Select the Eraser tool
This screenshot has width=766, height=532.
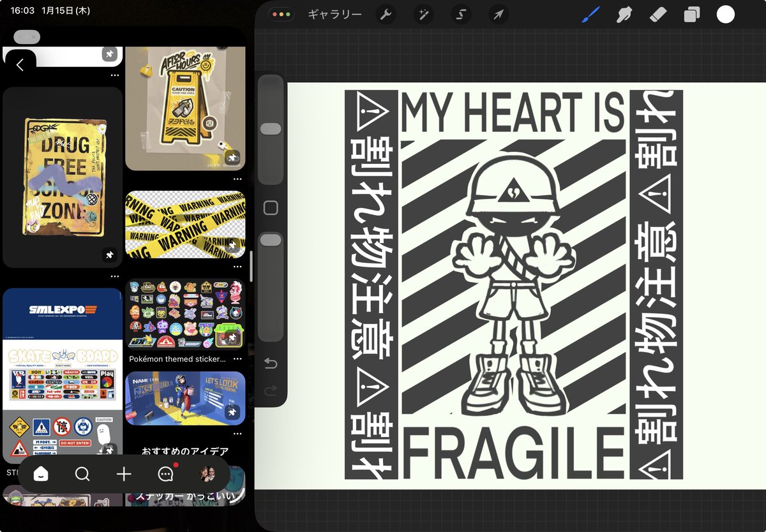(x=659, y=15)
